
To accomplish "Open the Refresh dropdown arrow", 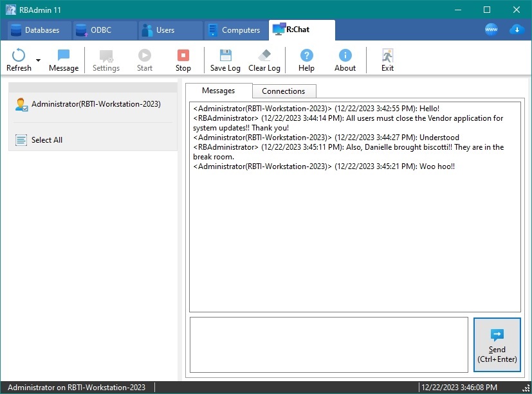I will pos(38,60).
